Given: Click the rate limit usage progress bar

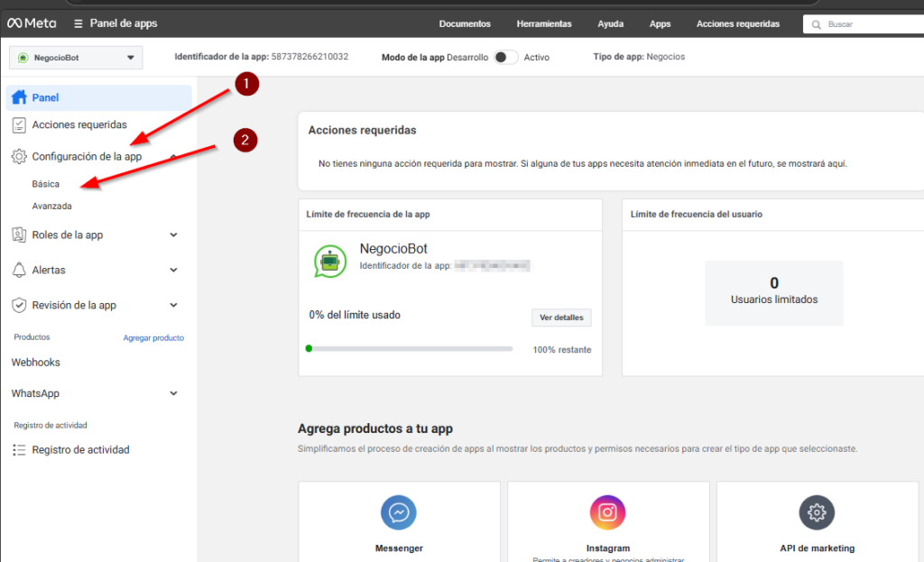Looking at the screenshot, I should pyautogui.click(x=409, y=349).
